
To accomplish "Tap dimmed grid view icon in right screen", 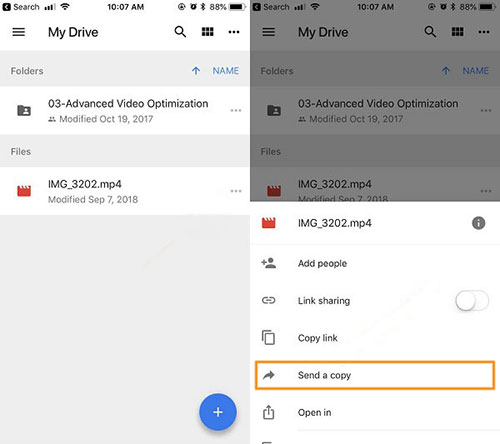I will tap(457, 32).
